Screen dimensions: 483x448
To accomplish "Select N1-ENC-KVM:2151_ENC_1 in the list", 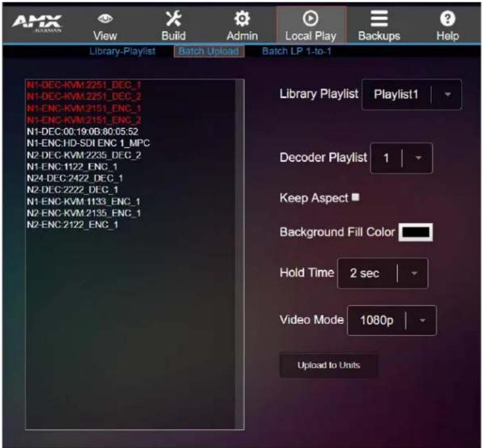I will pyautogui.click(x=84, y=109).
